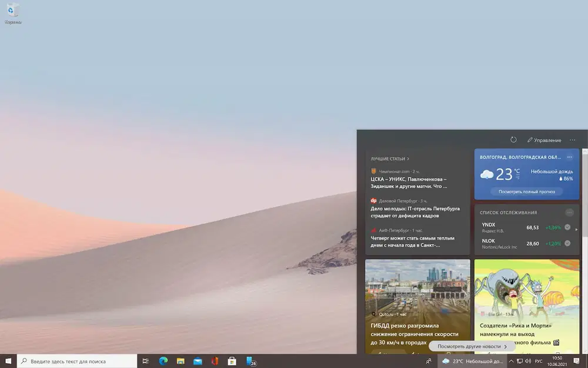Open Task View from the taskbar

(x=145, y=362)
